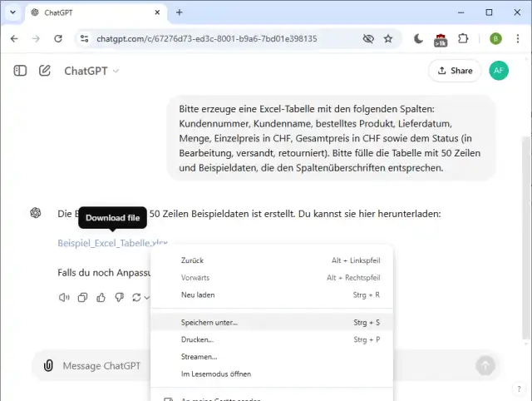Click the Message ChatGPT input field
The image size is (532, 401).
pyautogui.click(x=101, y=366)
